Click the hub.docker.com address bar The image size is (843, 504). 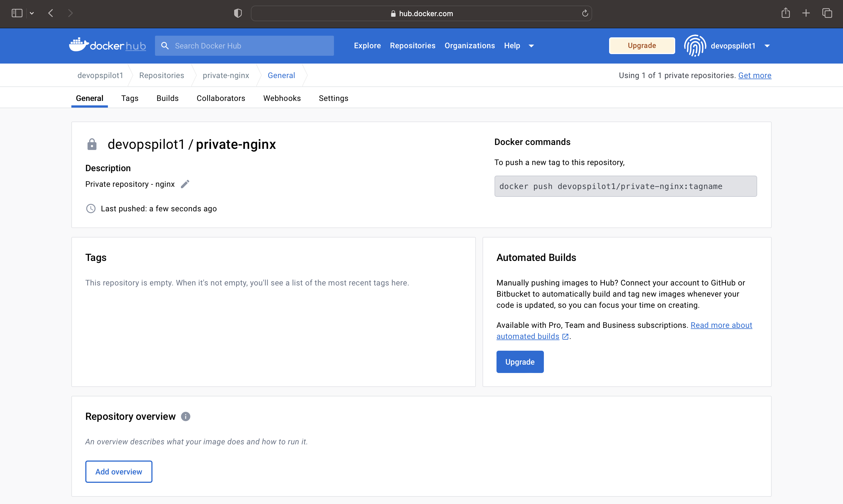point(421,13)
